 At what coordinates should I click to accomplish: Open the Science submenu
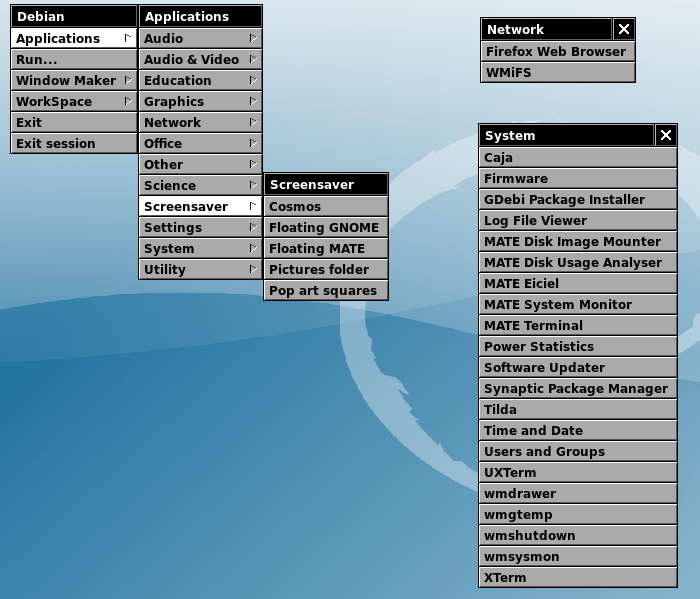click(200, 185)
